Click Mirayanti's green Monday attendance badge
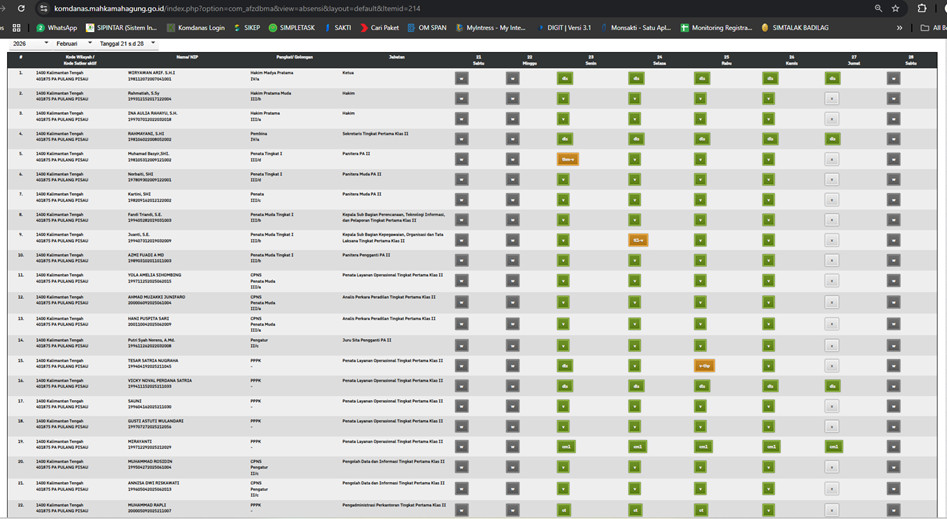 (x=566, y=447)
